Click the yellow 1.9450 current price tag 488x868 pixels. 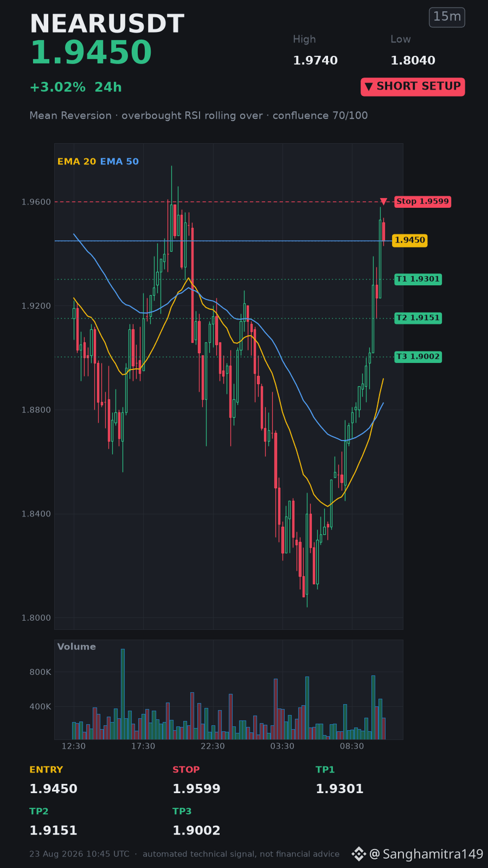pyautogui.click(x=410, y=240)
